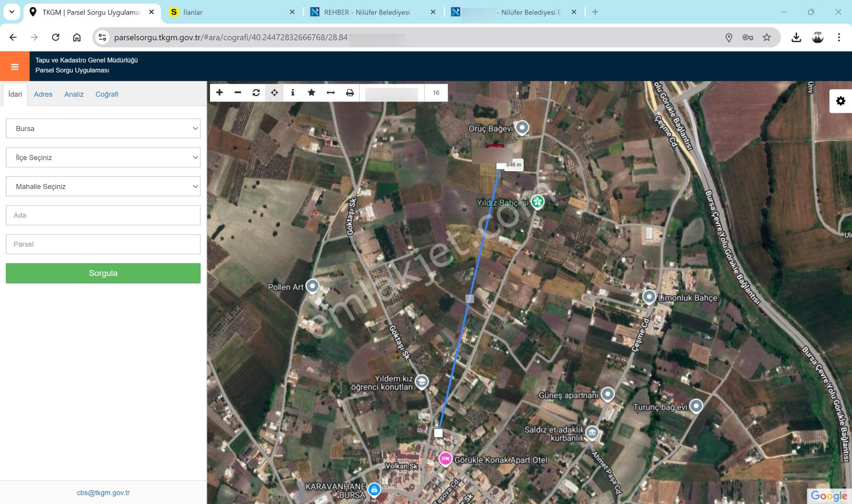Open favorites star in the map toolbar
Viewport: 852px width, 504px height.
coord(312,92)
